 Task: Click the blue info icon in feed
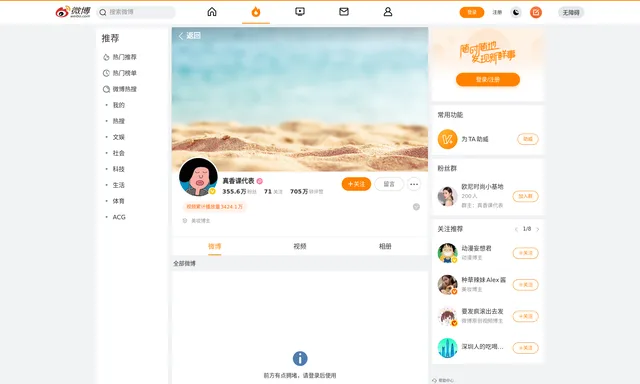pos(300,359)
